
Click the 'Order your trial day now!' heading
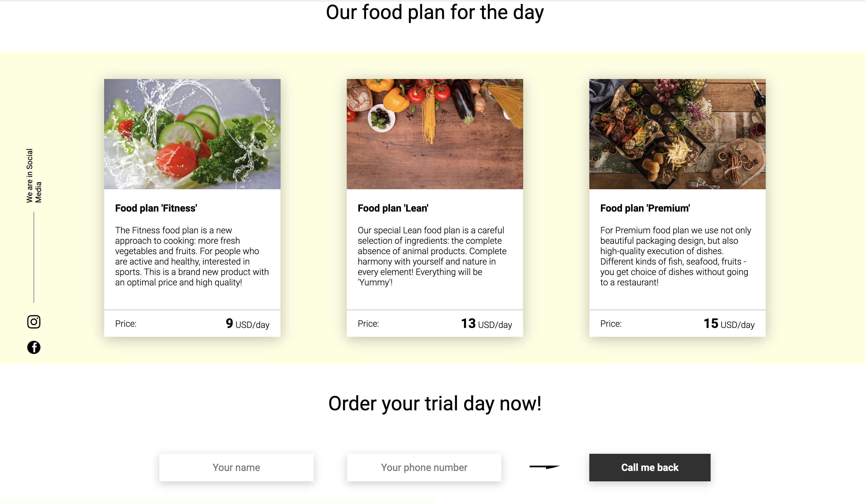pyautogui.click(x=435, y=404)
